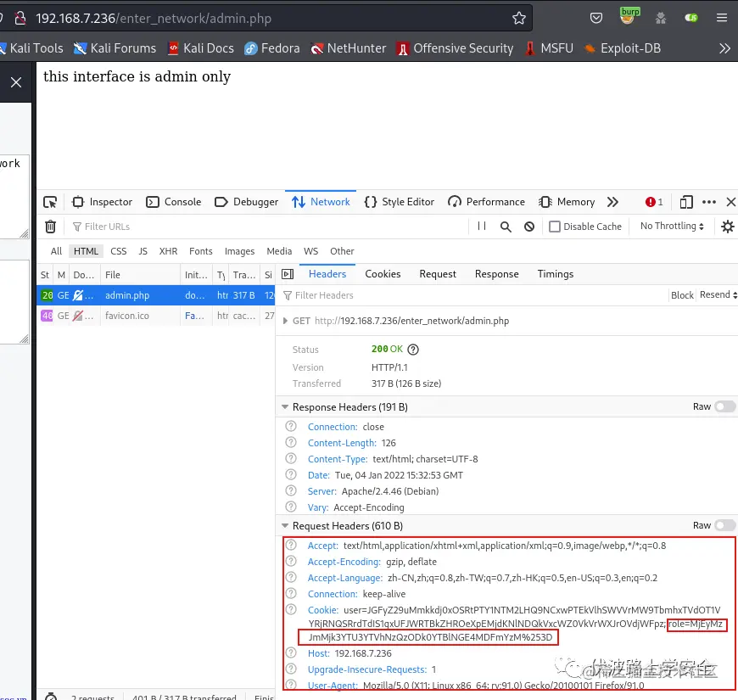Image resolution: width=738 pixels, height=700 pixels.
Task: Toggle the Media request filter
Action: [279, 251]
